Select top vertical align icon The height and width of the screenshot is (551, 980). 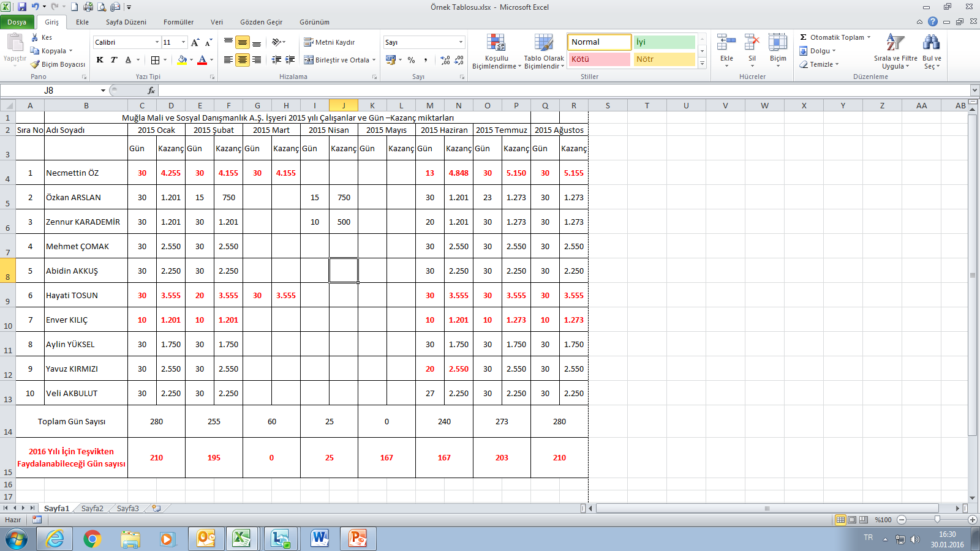click(228, 42)
